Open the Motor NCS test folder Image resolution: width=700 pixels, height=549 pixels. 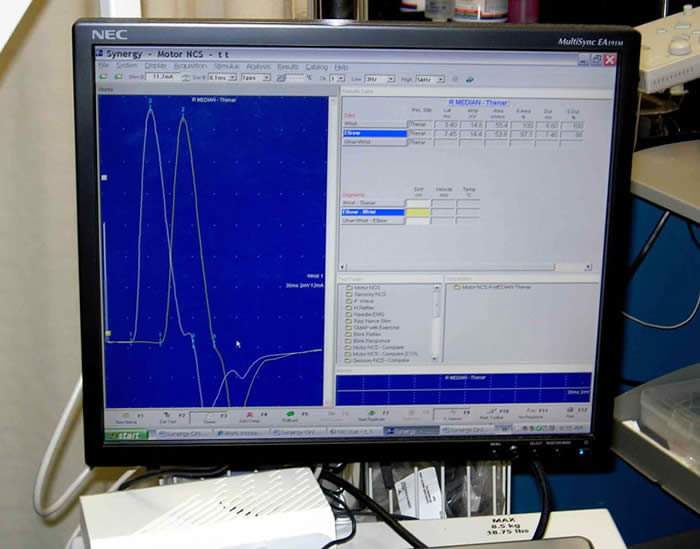(x=362, y=287)
